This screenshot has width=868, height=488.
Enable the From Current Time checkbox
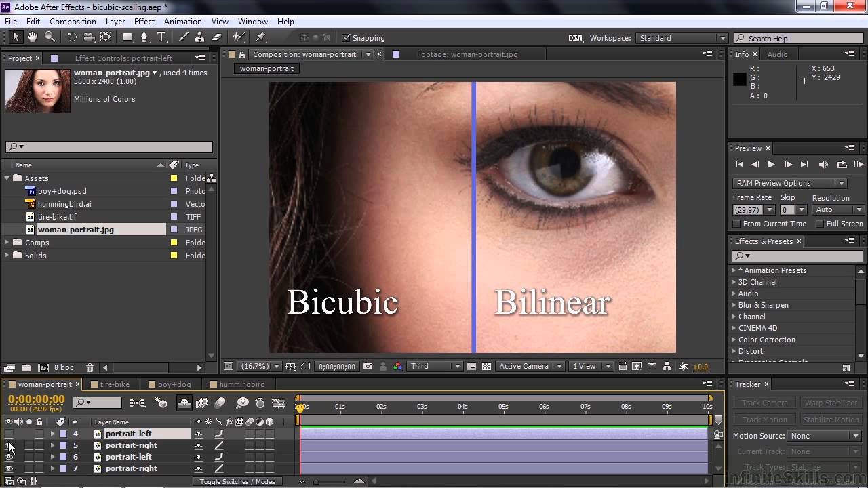[736, 224]
